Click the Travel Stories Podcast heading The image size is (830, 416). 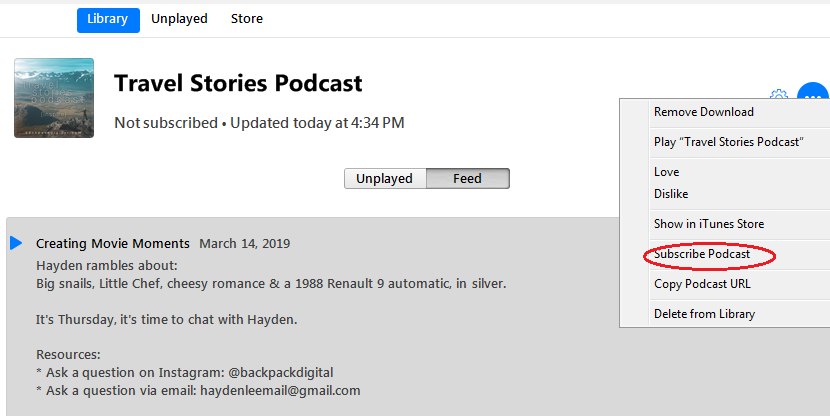[x=238, y=83]
